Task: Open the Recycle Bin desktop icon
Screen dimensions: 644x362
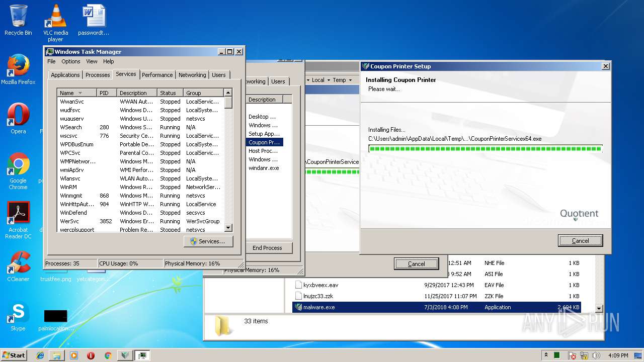Action: 18,20
